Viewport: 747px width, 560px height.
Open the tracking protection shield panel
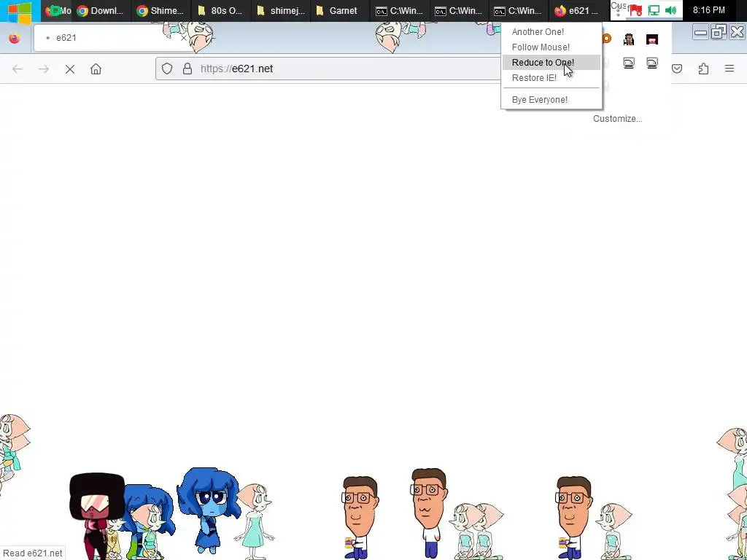[167, 69]
